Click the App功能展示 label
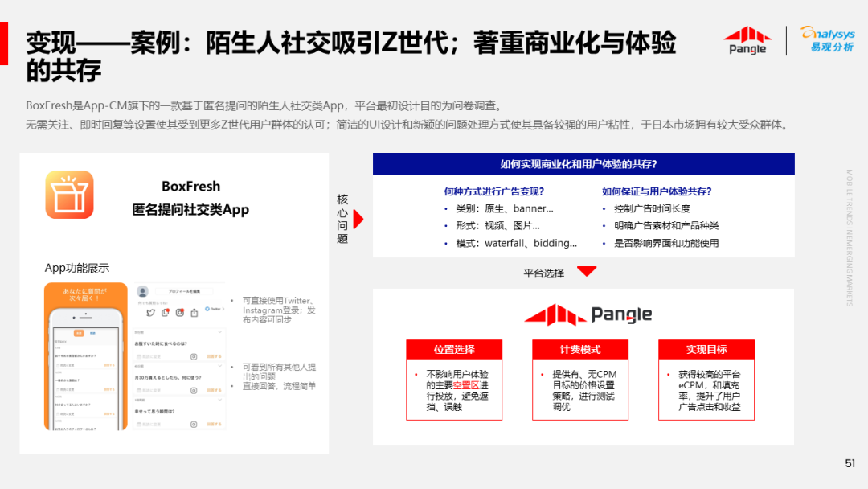 pos(77,268)
